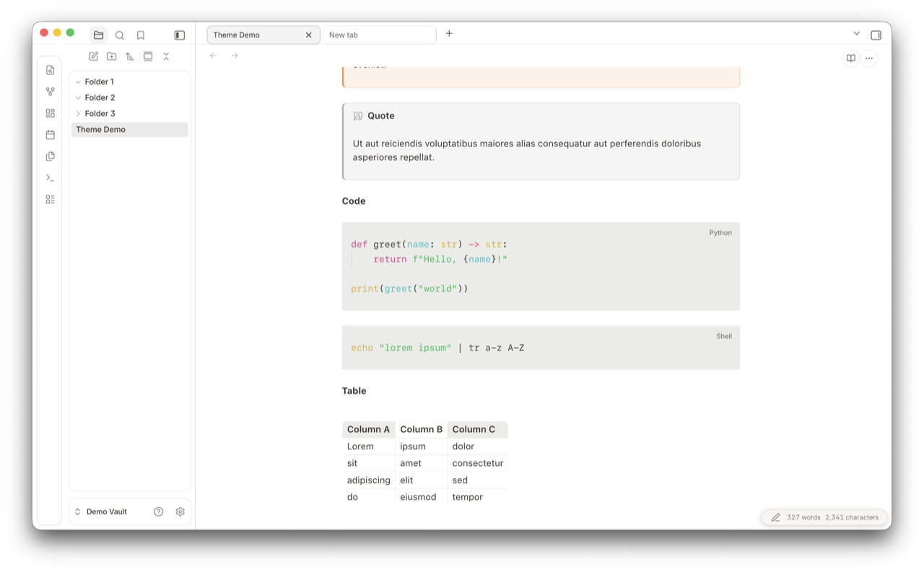Screen dimensions: 924x572
Task: Click the Python language label
Action: tap(720, 233)
